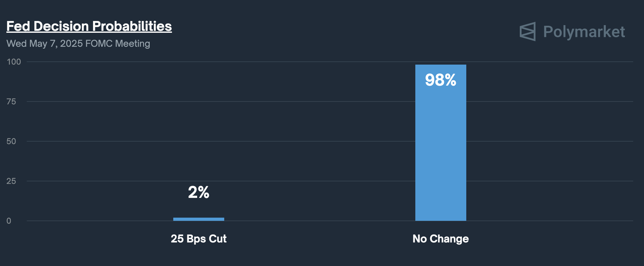The height and width of the screenshot is (266, 644).
Task: Select the No Change axis label
Action: coord(440,239)
